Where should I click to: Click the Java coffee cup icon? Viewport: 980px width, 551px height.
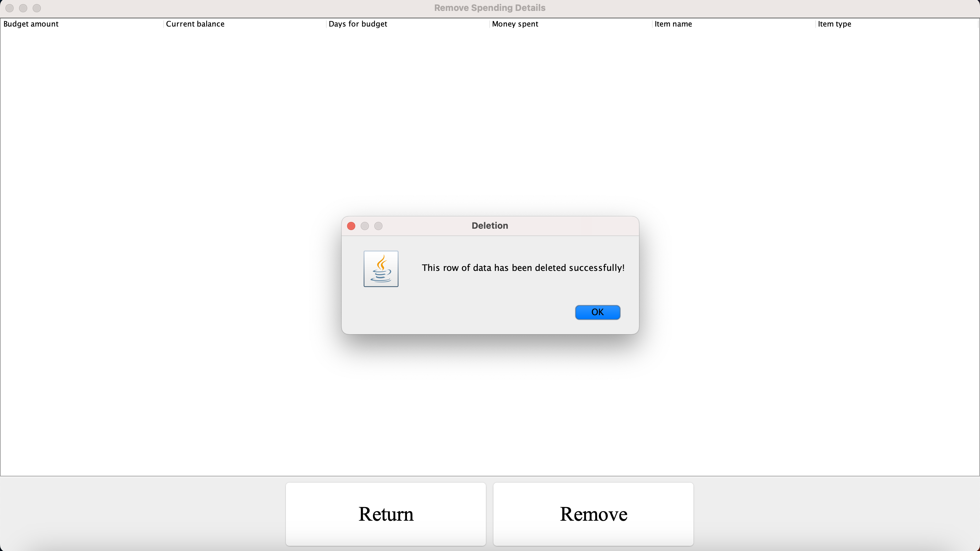tap(381, 269)
